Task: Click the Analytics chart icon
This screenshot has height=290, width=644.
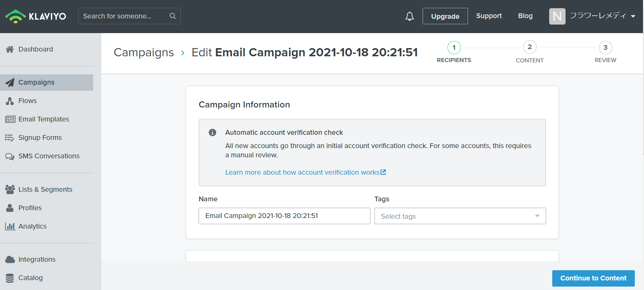Action: [10, 226]
